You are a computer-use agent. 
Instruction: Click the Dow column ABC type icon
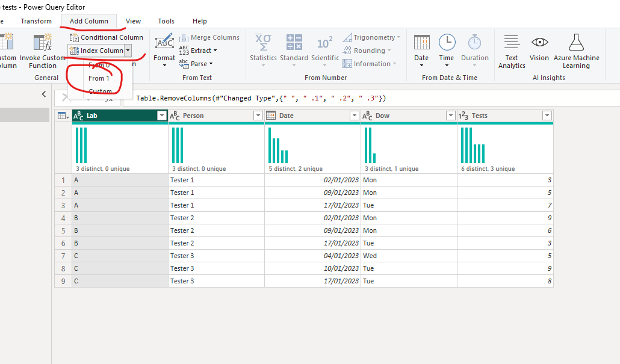(367, 116)
